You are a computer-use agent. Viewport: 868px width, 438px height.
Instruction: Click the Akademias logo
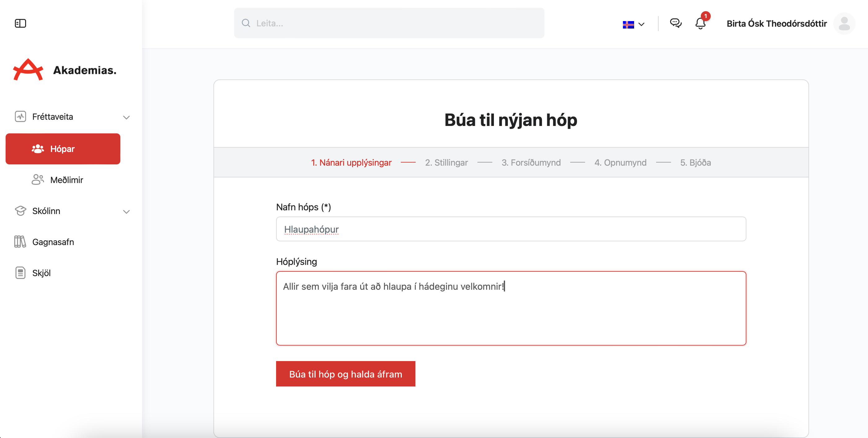pos(64,70)
